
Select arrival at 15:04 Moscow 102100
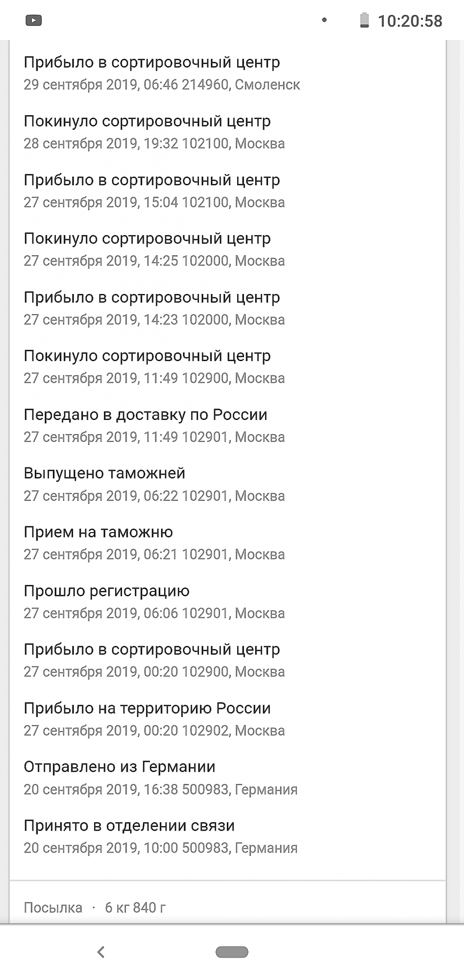(x=154, y=191)
